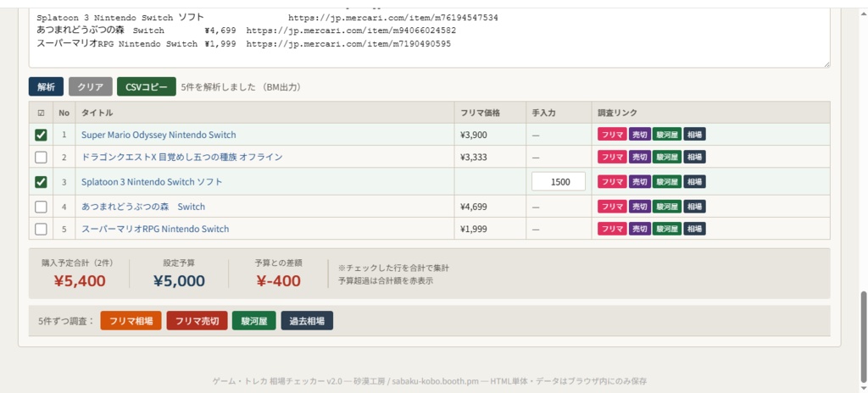This screenshot has width=868, height=393.
Task: Click 相場 tag for スーパーマリオRPG row
Action: pyautogui.click(x=694, y=230)
